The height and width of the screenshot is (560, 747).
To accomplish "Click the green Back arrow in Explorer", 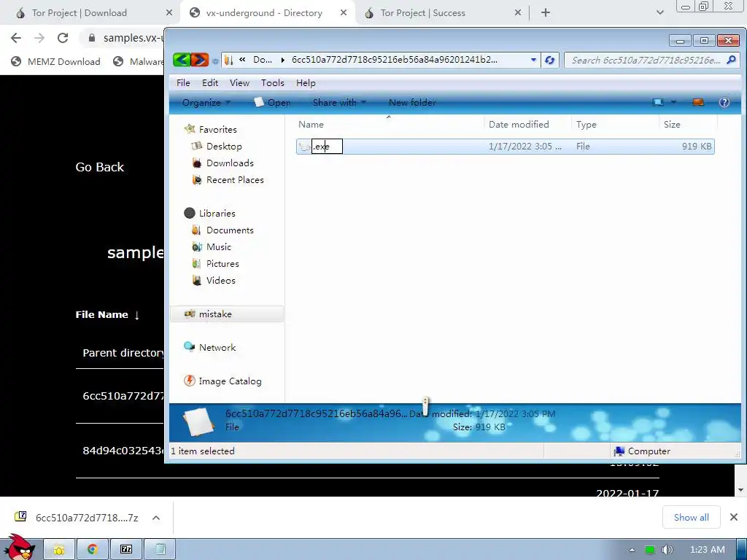I will 182,60.
